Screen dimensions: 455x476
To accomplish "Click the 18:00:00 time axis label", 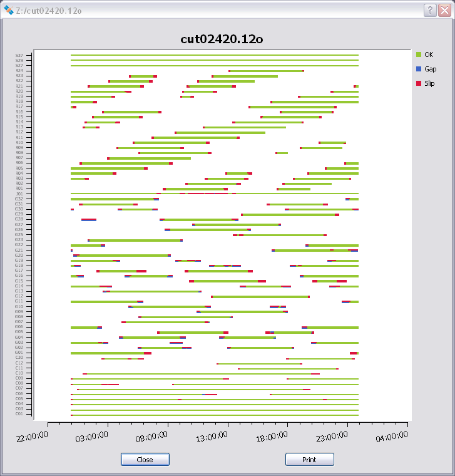I will tap(272, 434).
